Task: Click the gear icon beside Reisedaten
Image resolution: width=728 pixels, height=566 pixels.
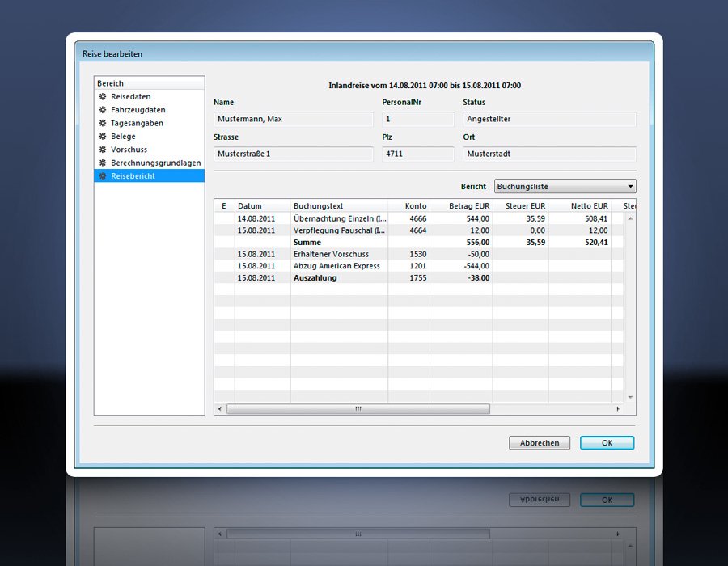Action: [103, 97]
